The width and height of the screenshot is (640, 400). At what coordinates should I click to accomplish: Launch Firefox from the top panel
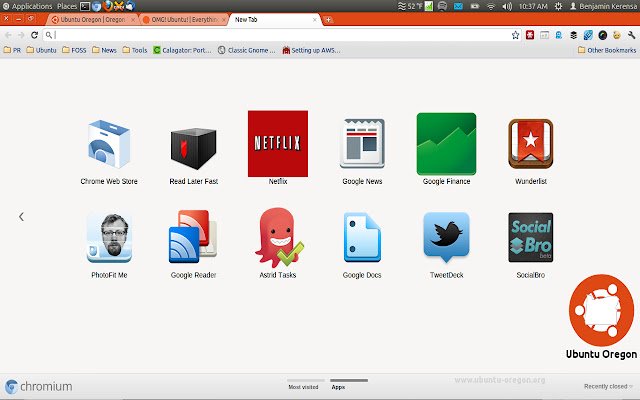[x=108, y=6]
